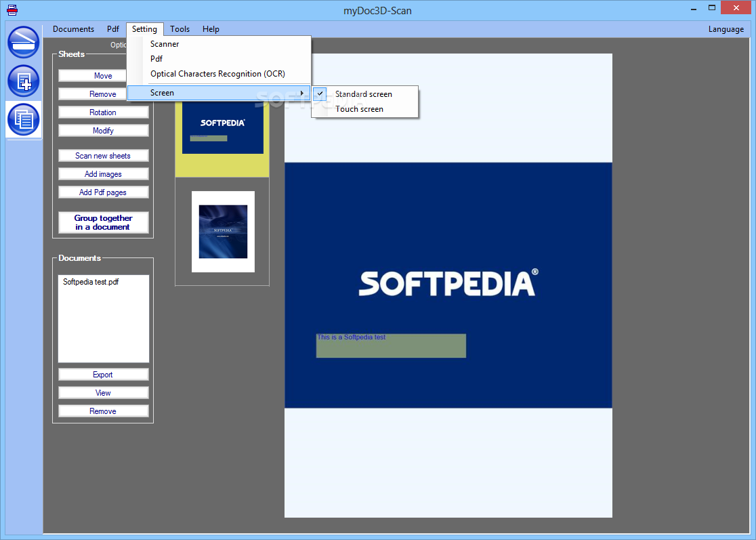This screenshot has width=756, height=540.
Task: Click the scanner icon in left sidebar
Action: [x=23, y=42]
